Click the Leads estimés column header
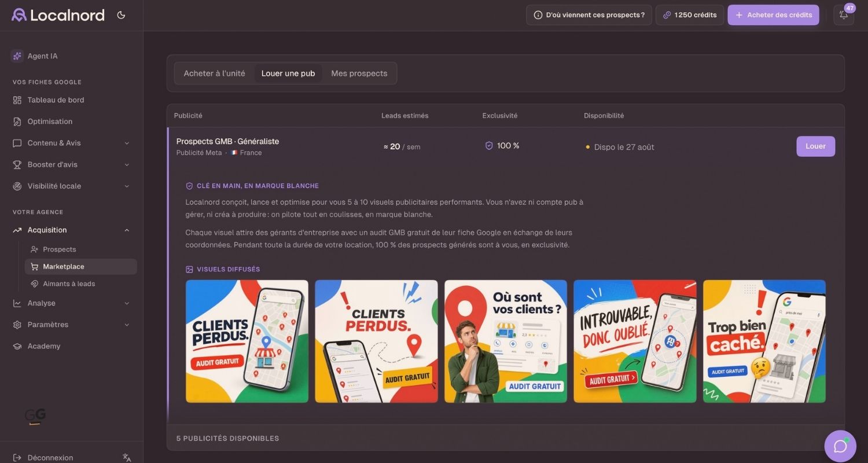868x463 pixels. tap(405, 116)
